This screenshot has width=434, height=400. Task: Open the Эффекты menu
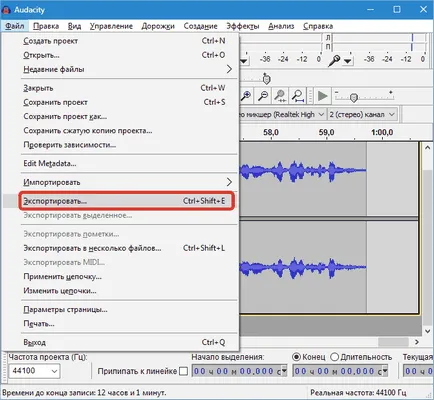click(243, 26)
